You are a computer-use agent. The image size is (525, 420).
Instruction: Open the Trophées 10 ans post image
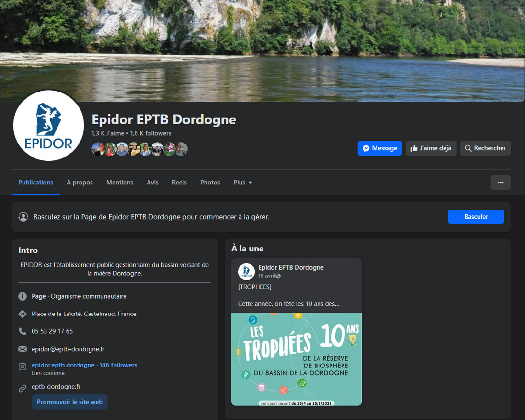click(x=296, y=359)
